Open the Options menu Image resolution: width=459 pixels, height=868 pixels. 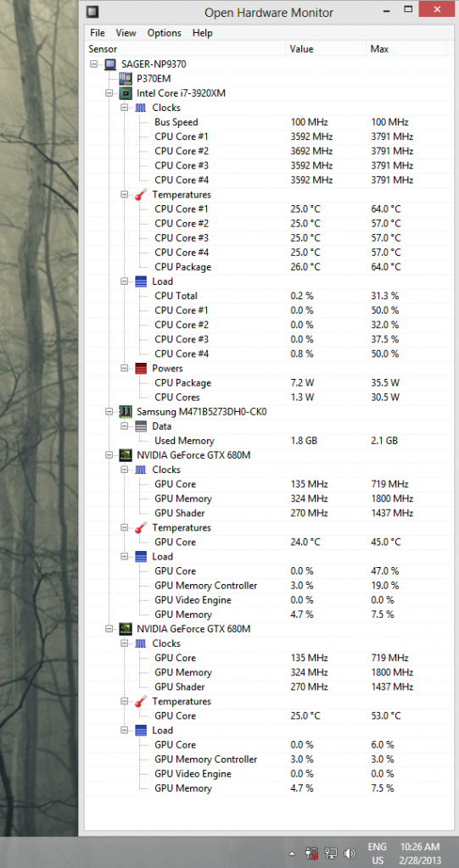[164, 33]
